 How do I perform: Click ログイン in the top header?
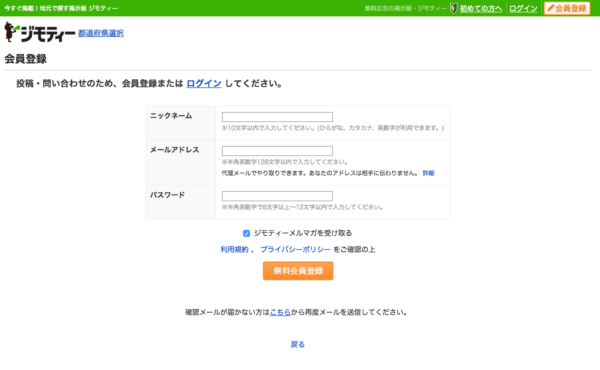click(523, 8)
